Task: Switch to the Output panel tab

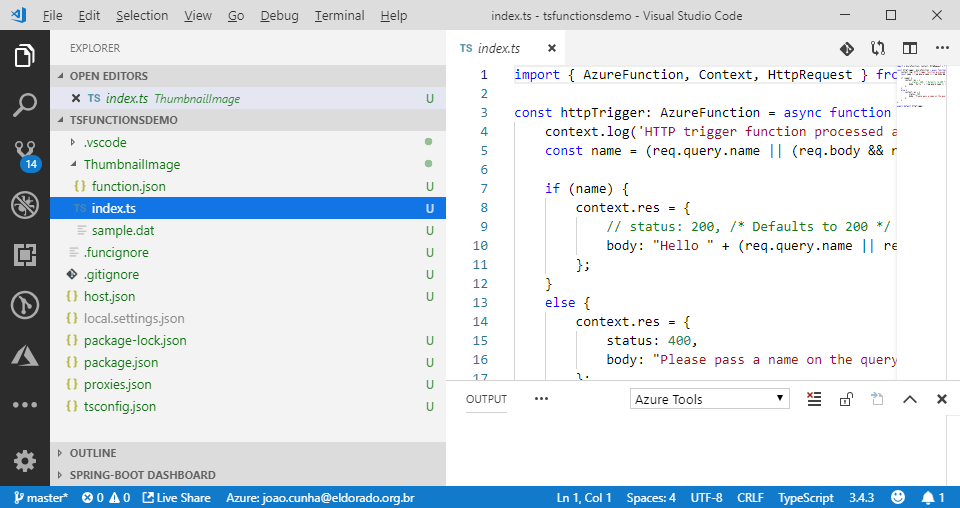Action: coord(486,399)
